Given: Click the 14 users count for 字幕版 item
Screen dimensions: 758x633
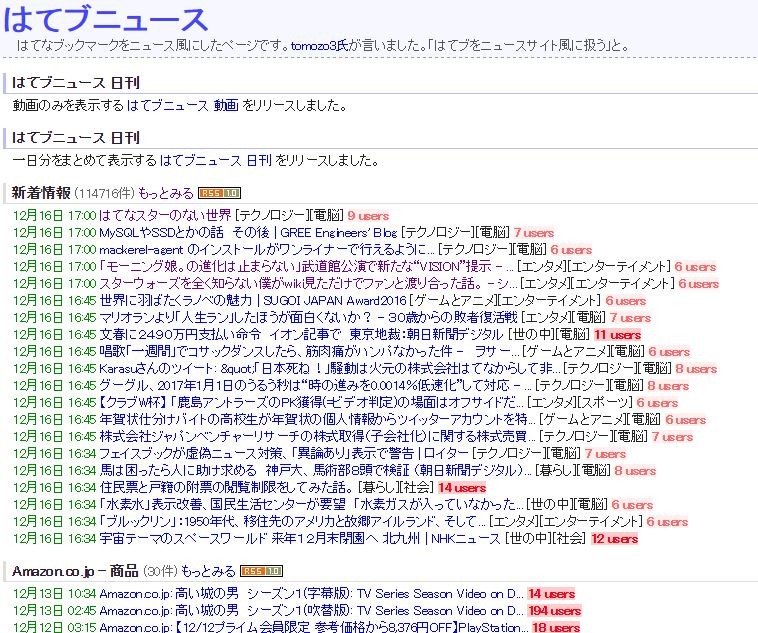Looking at the screenshot, I should click(x=552, y=594).
